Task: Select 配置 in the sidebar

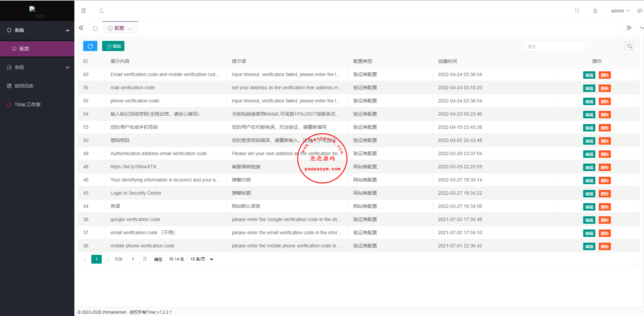Action: (x=37, y=49)
